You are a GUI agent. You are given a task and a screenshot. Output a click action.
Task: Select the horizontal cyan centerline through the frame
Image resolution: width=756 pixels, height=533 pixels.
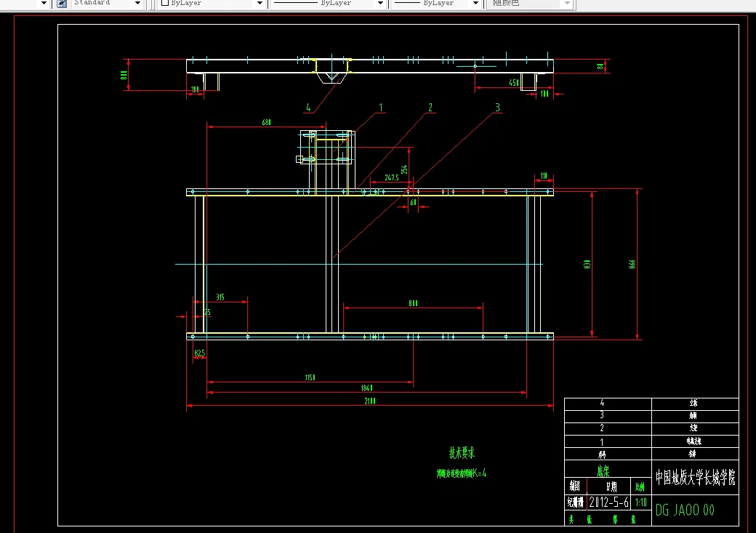(358, 265)
